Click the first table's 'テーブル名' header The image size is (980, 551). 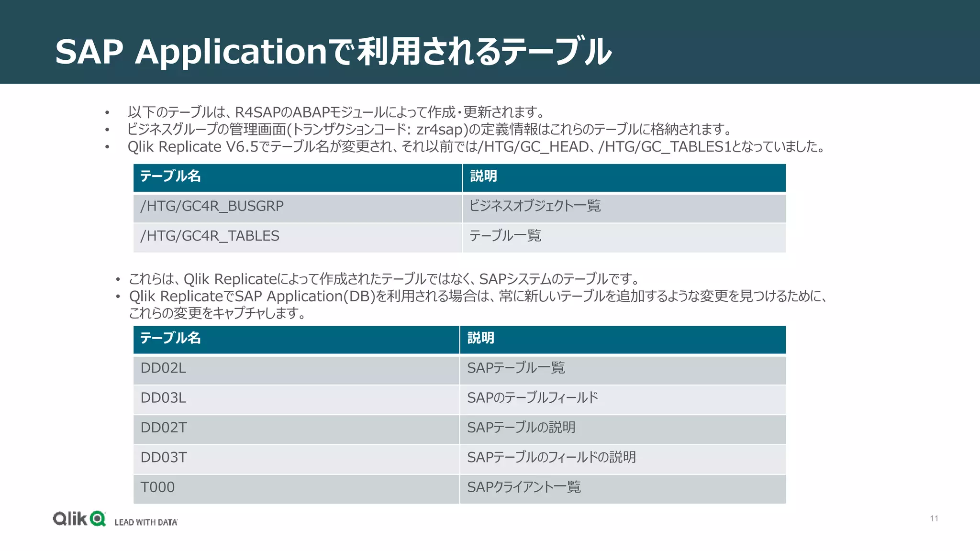(298, 177)
